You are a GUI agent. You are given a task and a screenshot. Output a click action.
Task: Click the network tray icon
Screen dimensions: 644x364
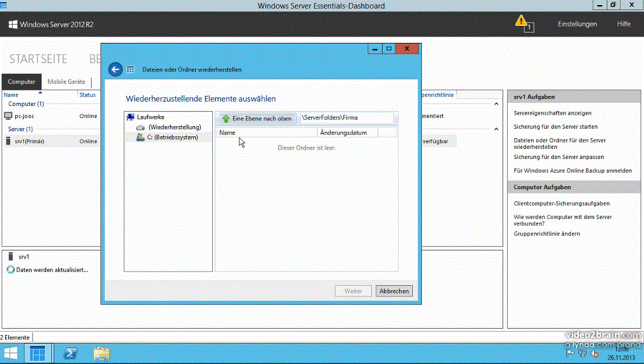coord(582,353)
